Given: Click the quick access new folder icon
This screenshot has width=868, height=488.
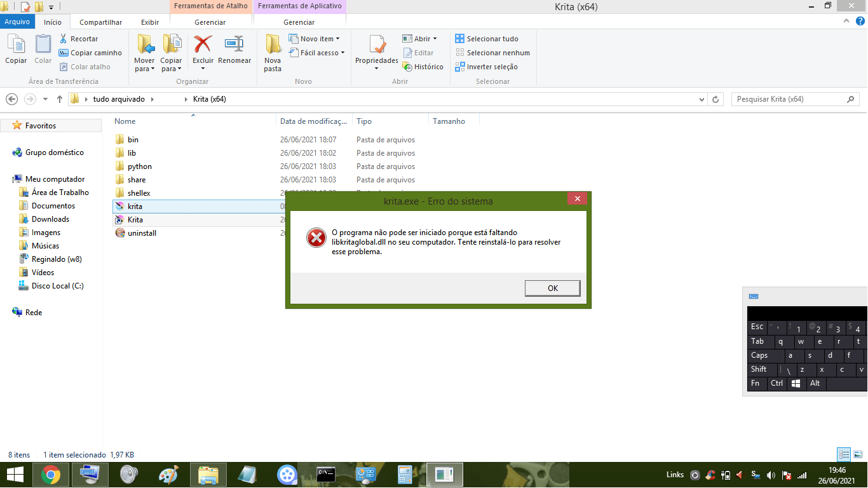Looking at the screenshot, I should [39, 7].
